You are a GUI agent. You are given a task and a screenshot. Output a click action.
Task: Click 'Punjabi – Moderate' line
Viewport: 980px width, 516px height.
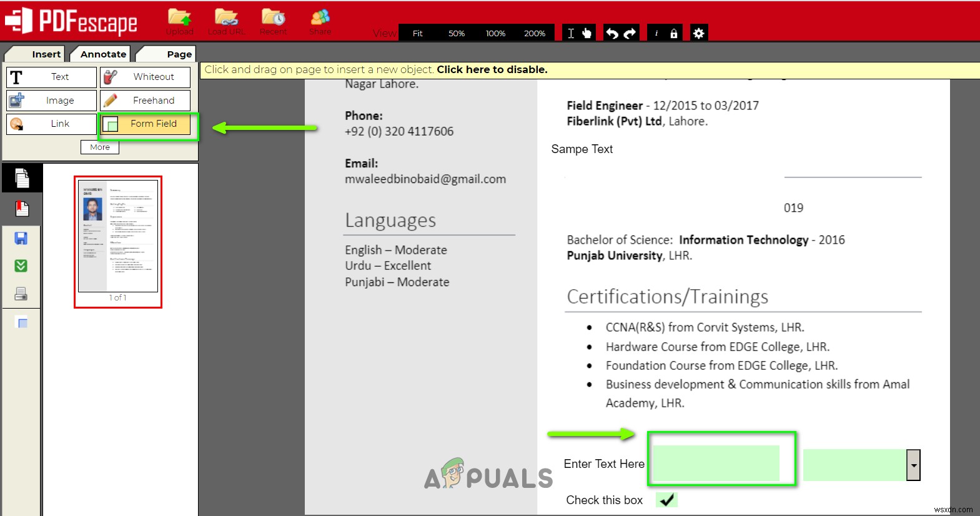pyautogui.click(x=397, y=282)
